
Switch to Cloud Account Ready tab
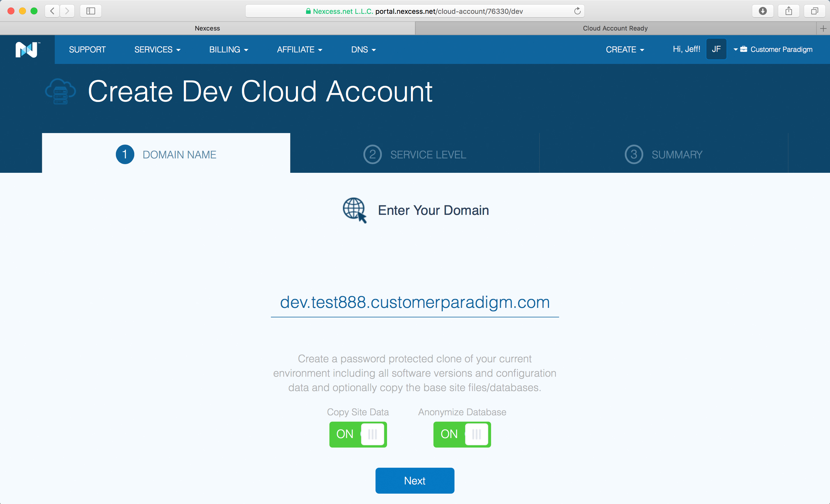[616, 28]
